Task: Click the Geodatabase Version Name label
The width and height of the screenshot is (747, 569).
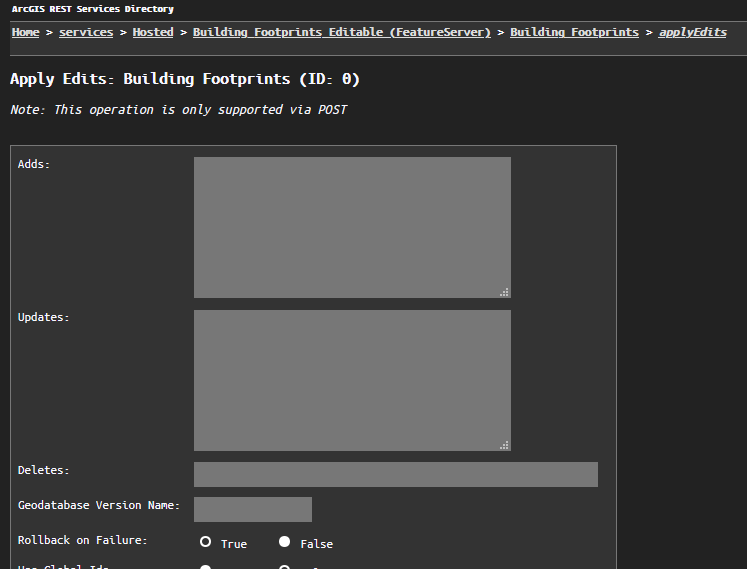Action: (99, 505)
